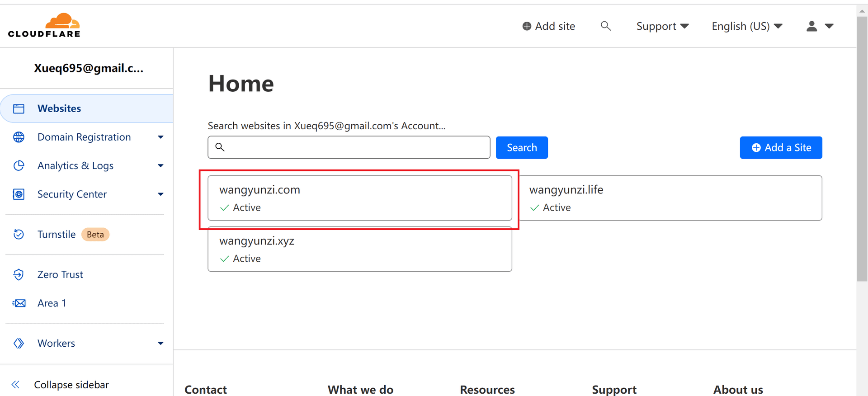This screenshot has width=868, height=396.
Task: Click the Websites browser window icon
Action: pyautogui.click(x=19, y=108)
